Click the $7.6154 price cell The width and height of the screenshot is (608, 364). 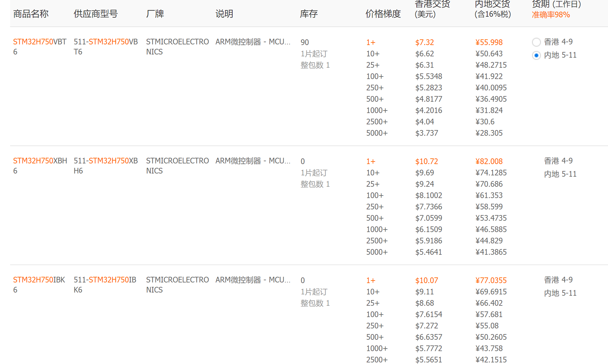coord(429,314)
